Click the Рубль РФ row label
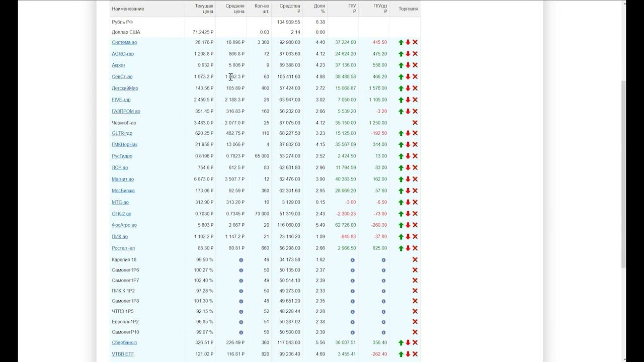Viewport: 644px width, 362px height. pos(122,22)
